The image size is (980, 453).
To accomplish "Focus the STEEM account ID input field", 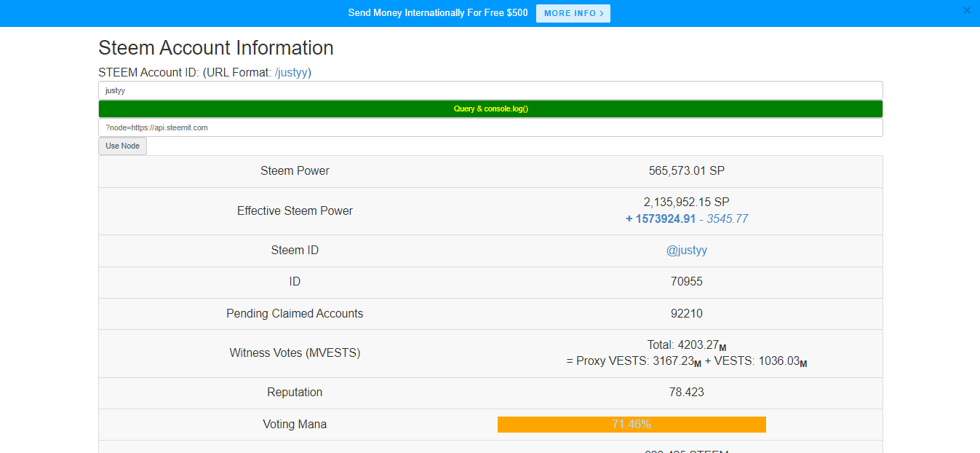I will click(x=490, y=90).
